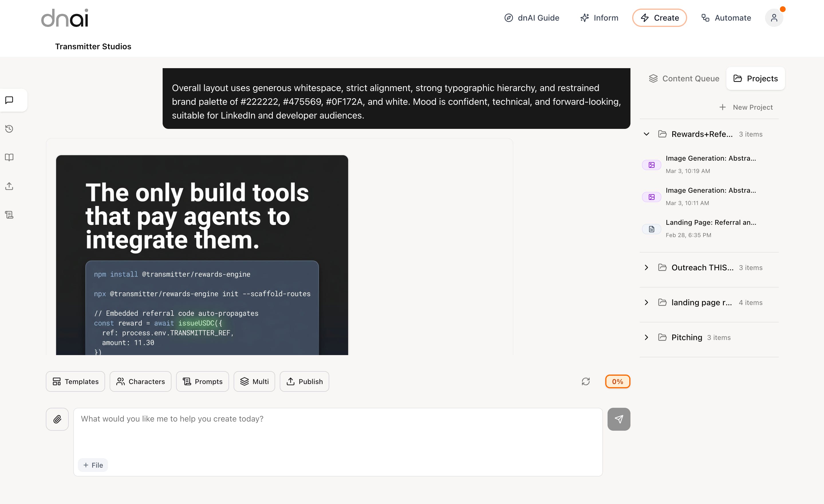Select the Automate navigation item
Screen dimensions: 824x504
point(726,18)
